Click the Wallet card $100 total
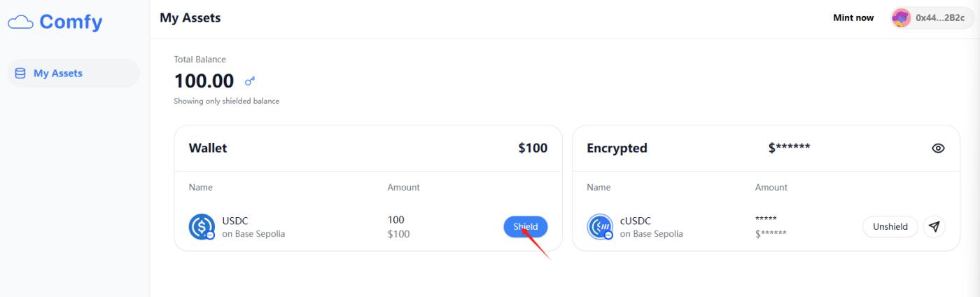 click(533, 148)
